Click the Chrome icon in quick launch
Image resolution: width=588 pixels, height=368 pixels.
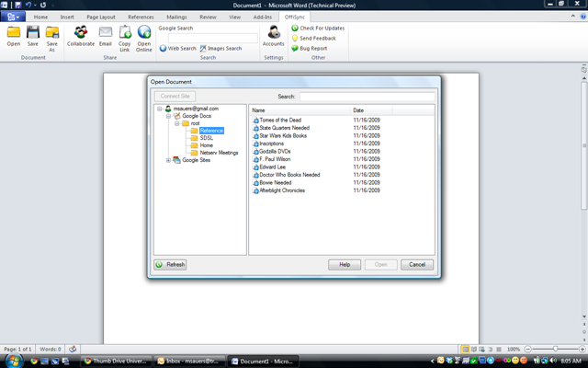click(34, 362)
